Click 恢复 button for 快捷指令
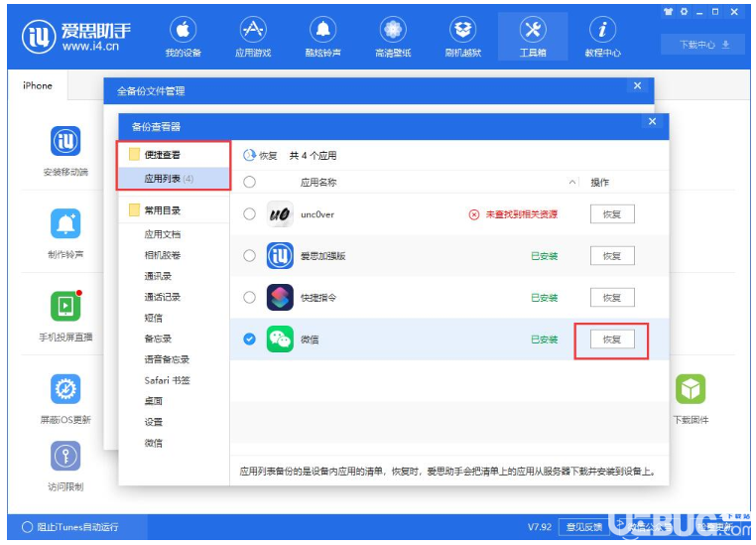Image resolution: width=756 pixels, height=545 pixels. pyautogui.click(x=612, y=297)
